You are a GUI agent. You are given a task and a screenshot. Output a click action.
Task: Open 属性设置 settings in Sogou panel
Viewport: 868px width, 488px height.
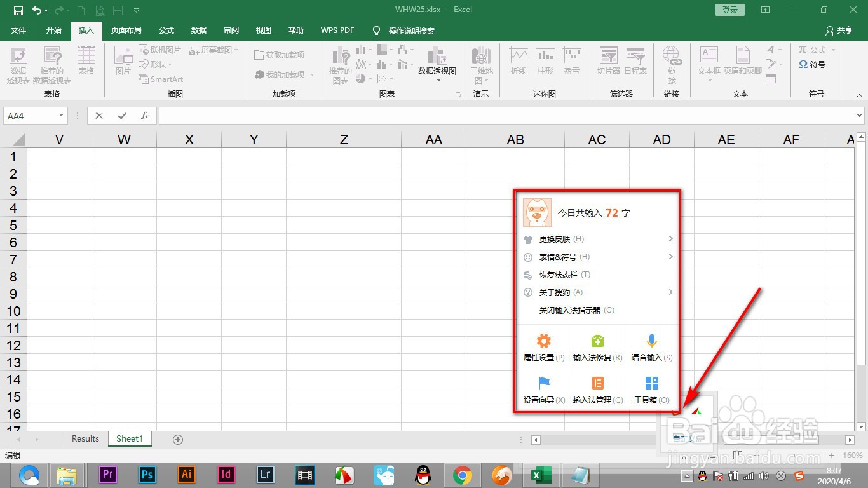543,346
